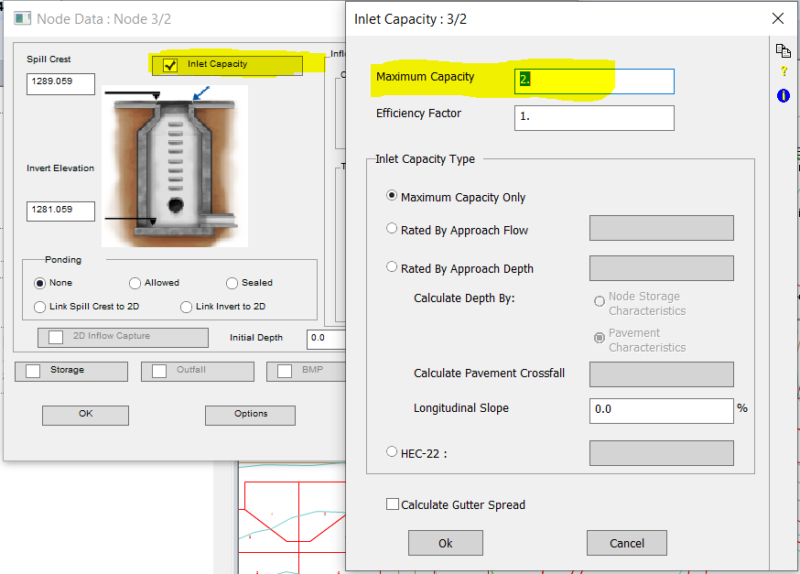This screenshot has width=800, height=574.
Task: Click the Rated By Approach Depth button field
Action: coord(661,268)
